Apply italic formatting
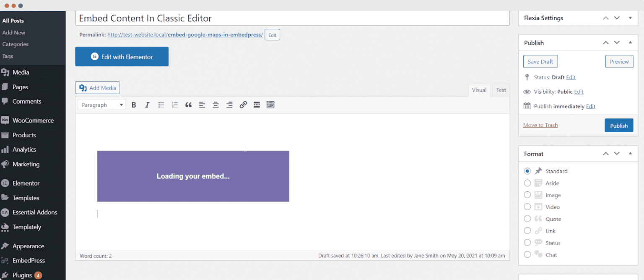The height and width of the screenshot is (280, 644). coord(147,105)
